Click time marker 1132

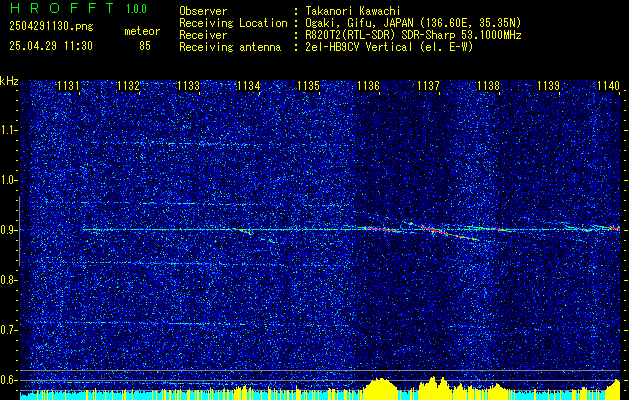click(x=128, y=86)
